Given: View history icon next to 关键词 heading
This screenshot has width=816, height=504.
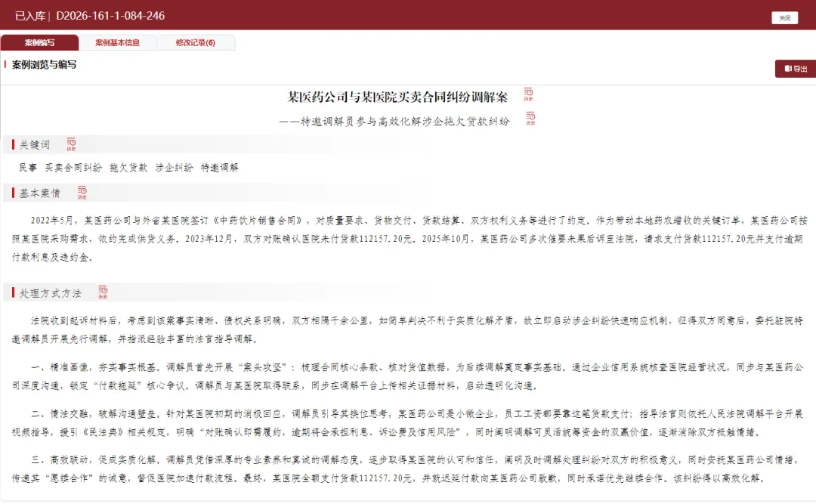Looking at the screenshot, I should coord(71,144).
